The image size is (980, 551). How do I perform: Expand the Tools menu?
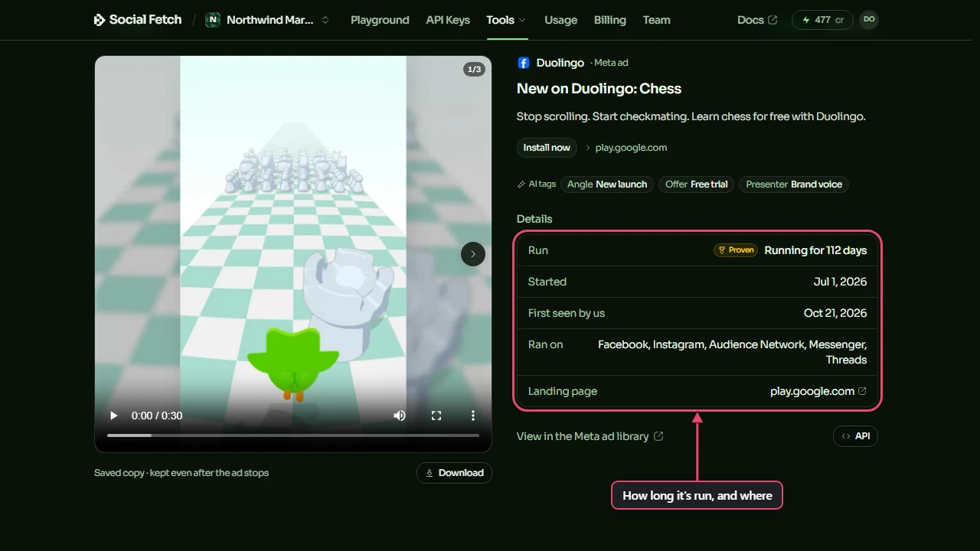point(506,20)
